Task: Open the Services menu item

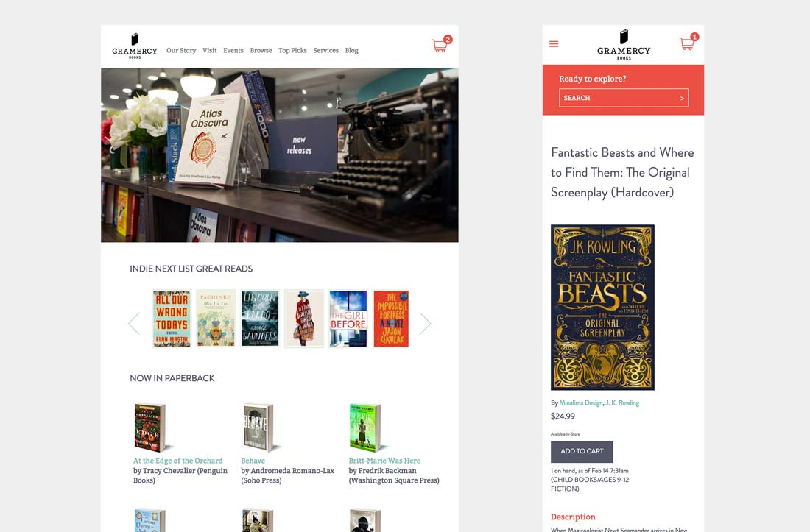Action: (326, 51)
